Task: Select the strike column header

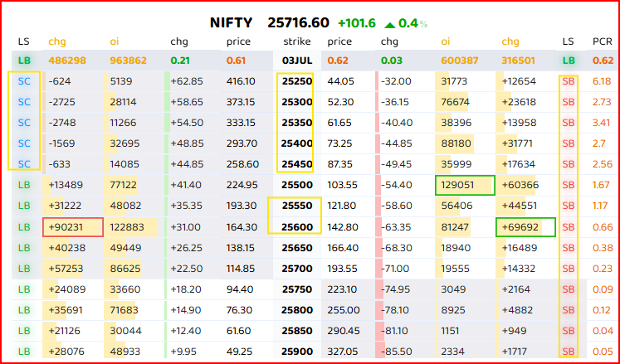Action: (297, 41)
